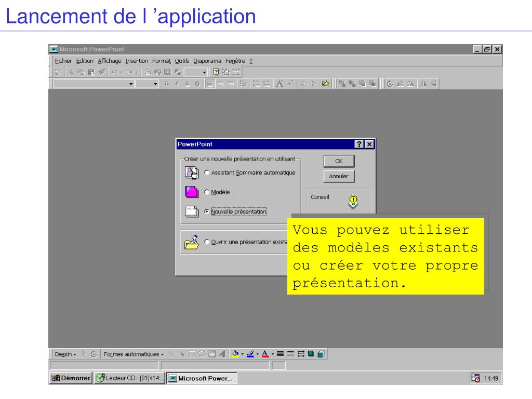This screenshot has height=399, width=532.
Task: Click the increase font size icon
Action: [x=280, y=84]
